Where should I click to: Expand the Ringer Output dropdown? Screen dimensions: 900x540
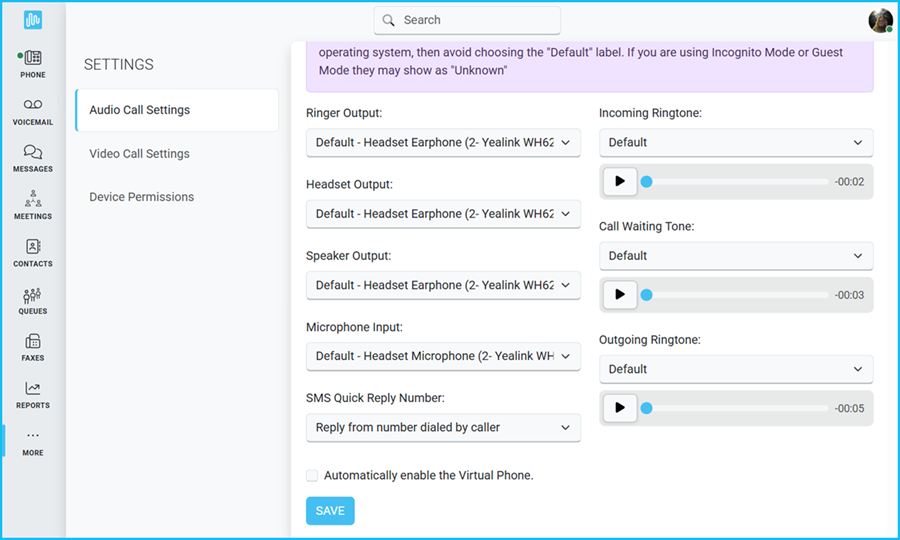click(x=443, y=143)
